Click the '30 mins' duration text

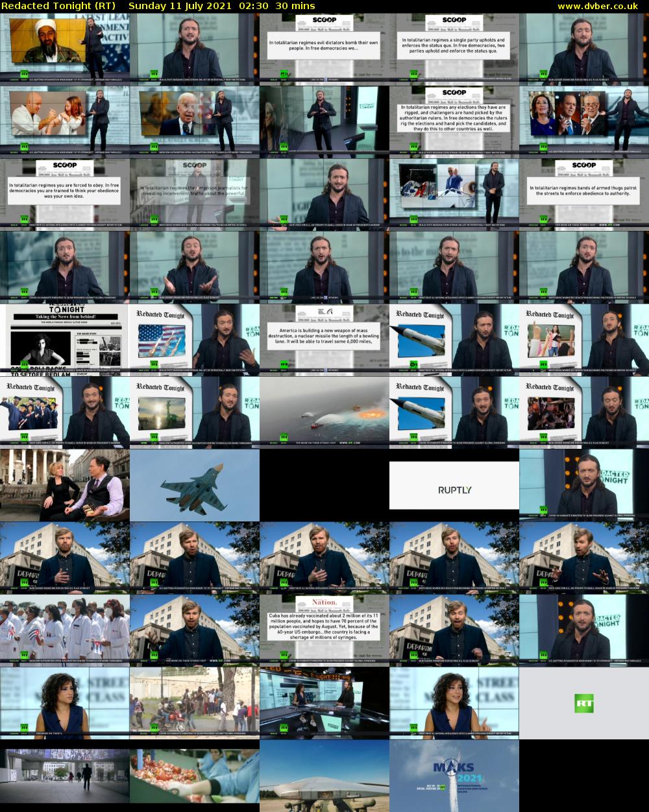coord(297,6)
